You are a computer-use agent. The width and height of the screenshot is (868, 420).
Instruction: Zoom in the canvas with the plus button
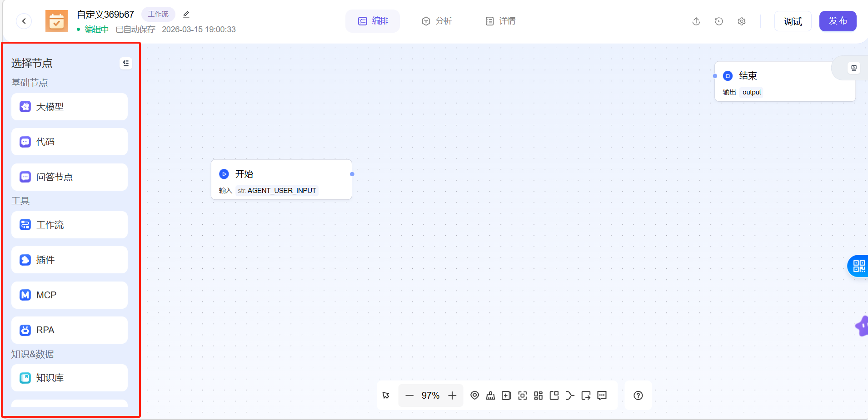pos(452,395)
